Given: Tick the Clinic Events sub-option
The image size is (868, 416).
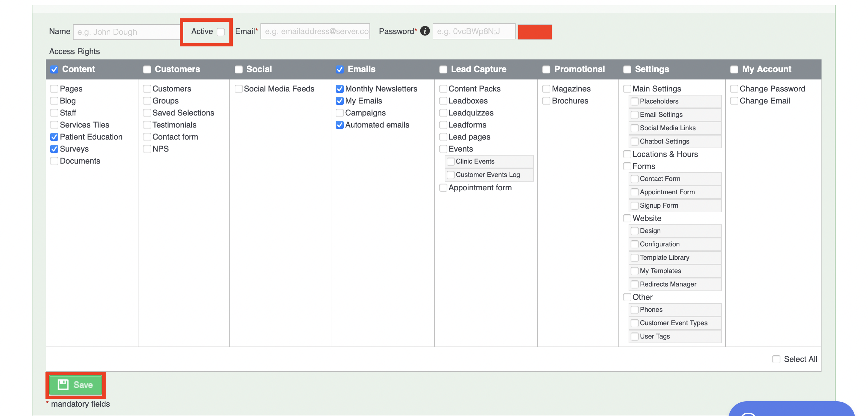Looking at the screenshot, I should (450, 162).
